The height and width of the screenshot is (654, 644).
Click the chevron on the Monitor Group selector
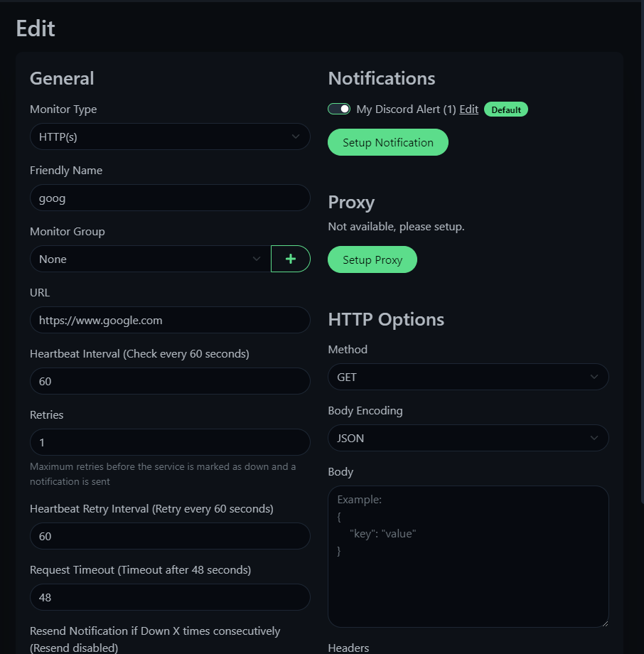pos(257,259)
